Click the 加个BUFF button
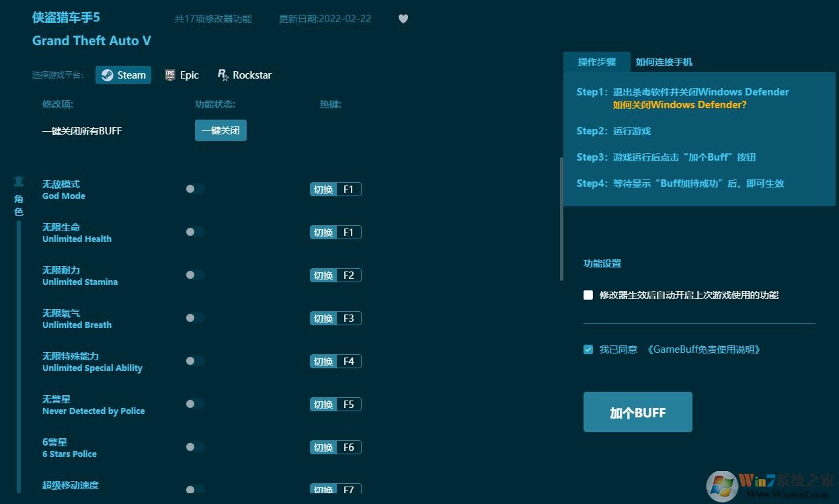 (637, 412)
